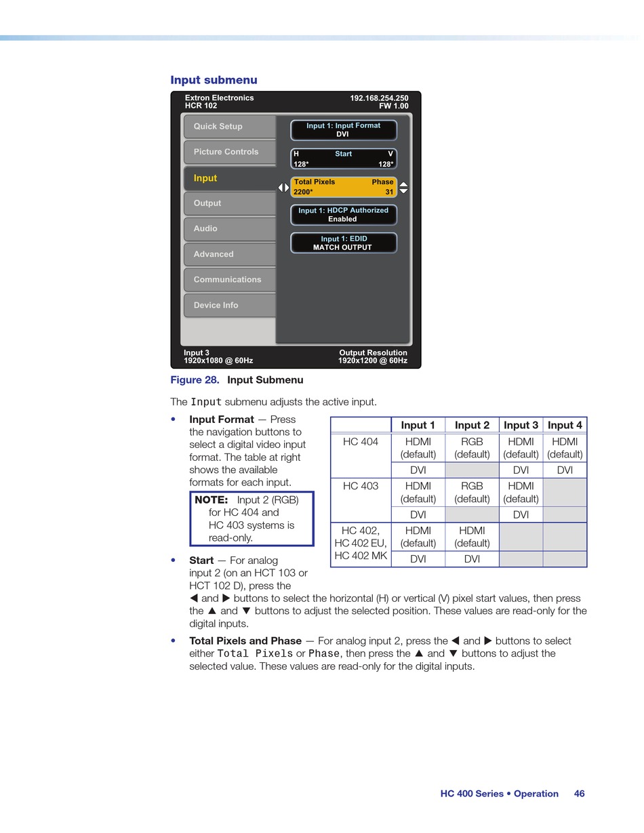Click Output Resolution label

373,352
